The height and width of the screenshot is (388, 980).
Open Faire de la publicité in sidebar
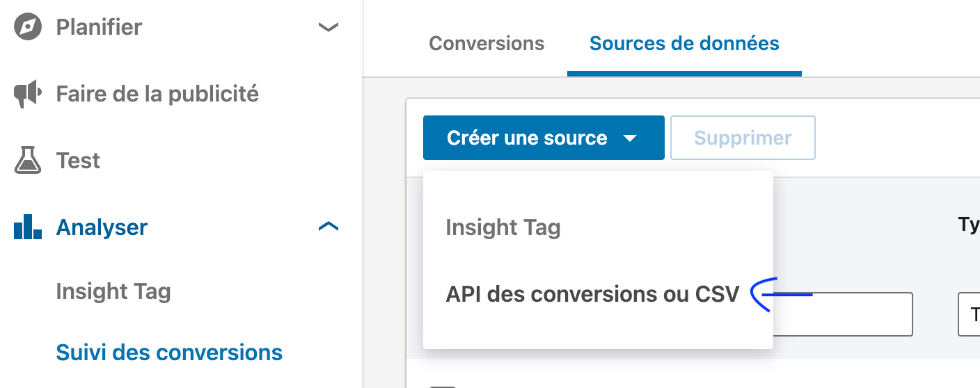tap(157, 94)
